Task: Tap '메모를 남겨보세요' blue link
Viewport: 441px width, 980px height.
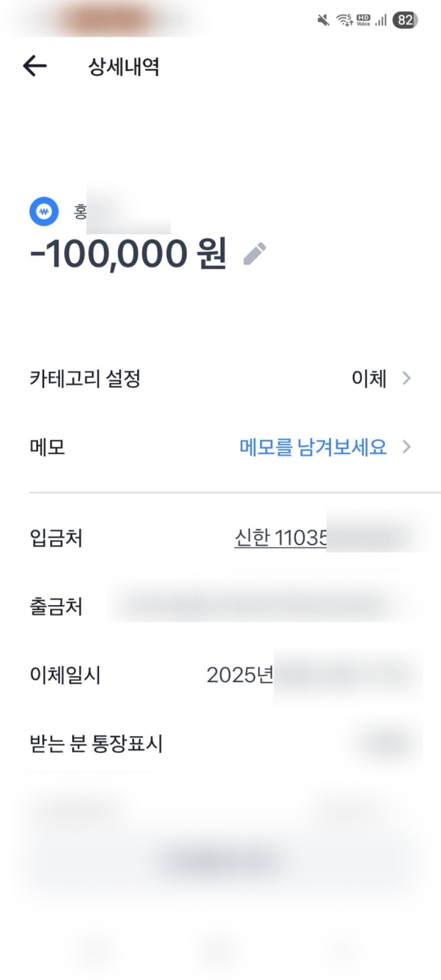Action: click(313, 447)
